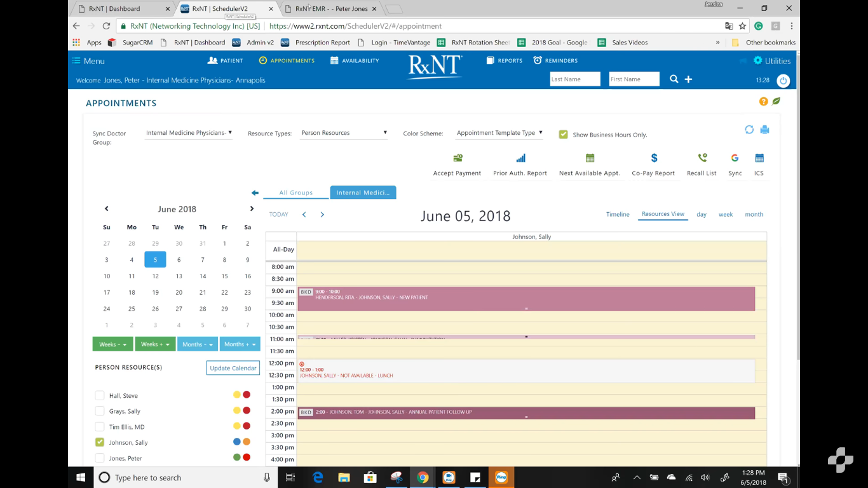Click the ICS calendar icon
Image resolution: width=868 pixels, height=488 pixels.
[x=759, y=158]
